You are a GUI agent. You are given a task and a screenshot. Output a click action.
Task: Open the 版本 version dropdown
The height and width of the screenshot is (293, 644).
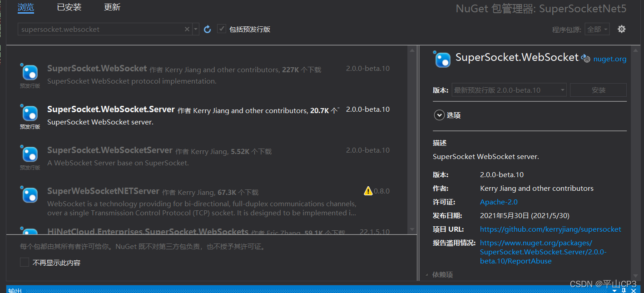pos(509,90)
